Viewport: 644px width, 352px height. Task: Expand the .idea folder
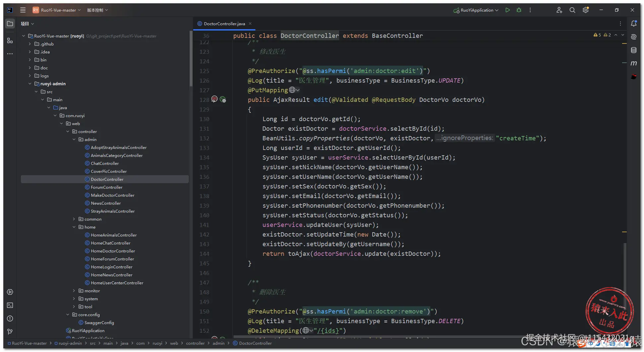pos(30,52)
